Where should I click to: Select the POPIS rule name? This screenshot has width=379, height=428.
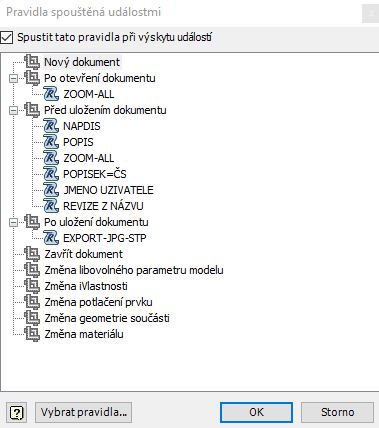[78, 142]
